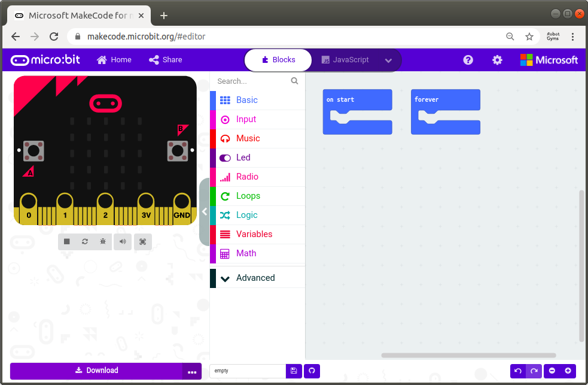This screenshot has width=588, height=385.
Task: Open browser zoom indicator
Action: [510, 37]
